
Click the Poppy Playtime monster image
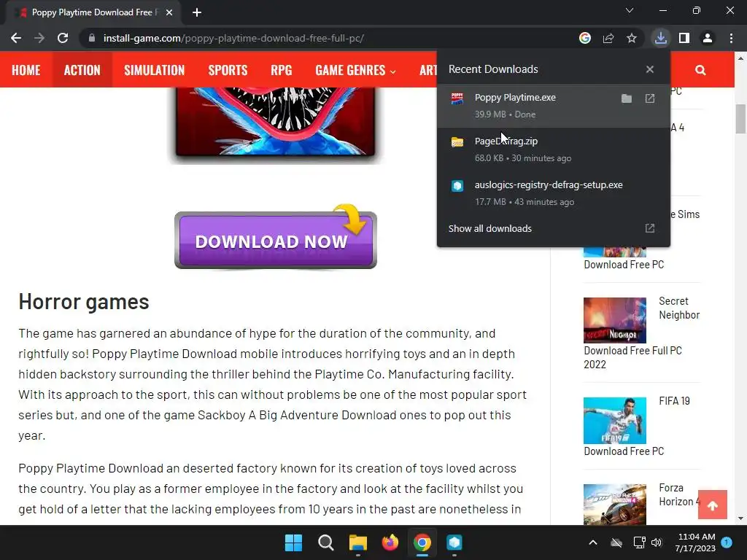[275, 122]
